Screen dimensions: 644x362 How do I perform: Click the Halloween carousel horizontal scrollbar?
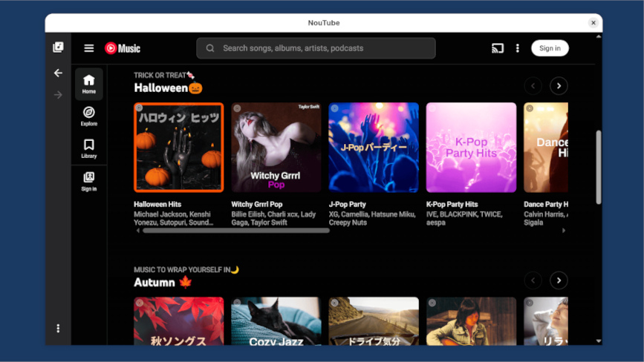(235, 231)
